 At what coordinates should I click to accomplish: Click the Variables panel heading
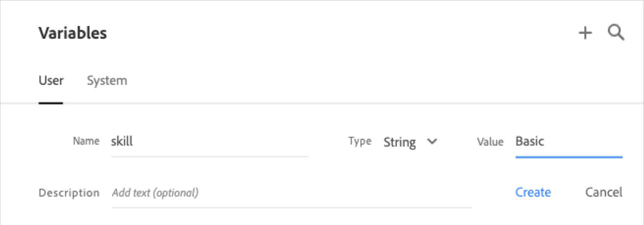click(73, 33)
